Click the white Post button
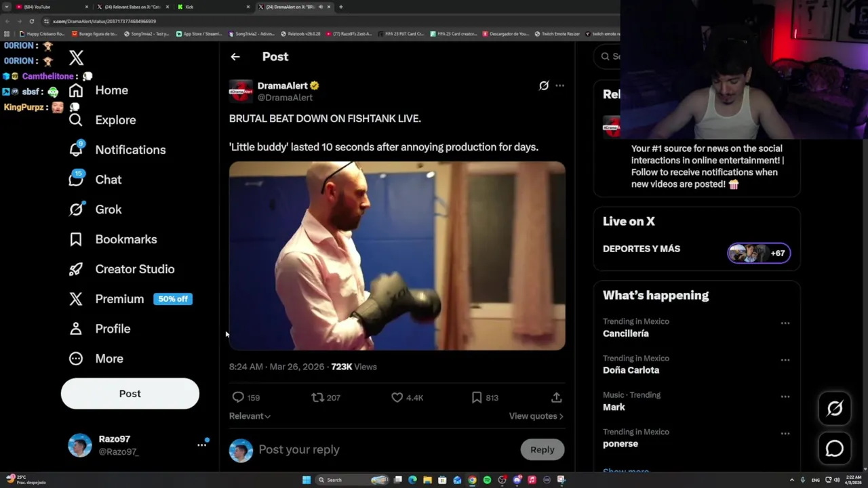 pyautogui.click(x=130, y=394)
